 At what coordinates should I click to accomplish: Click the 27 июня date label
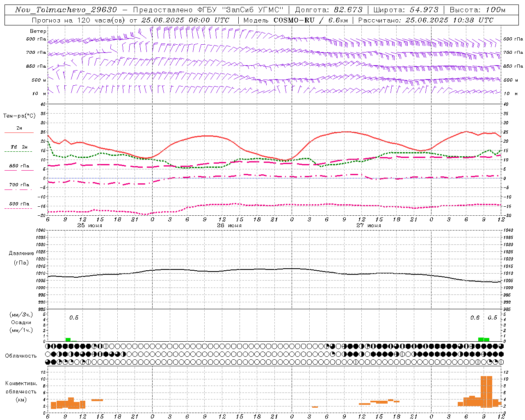(x=369, y=226)
